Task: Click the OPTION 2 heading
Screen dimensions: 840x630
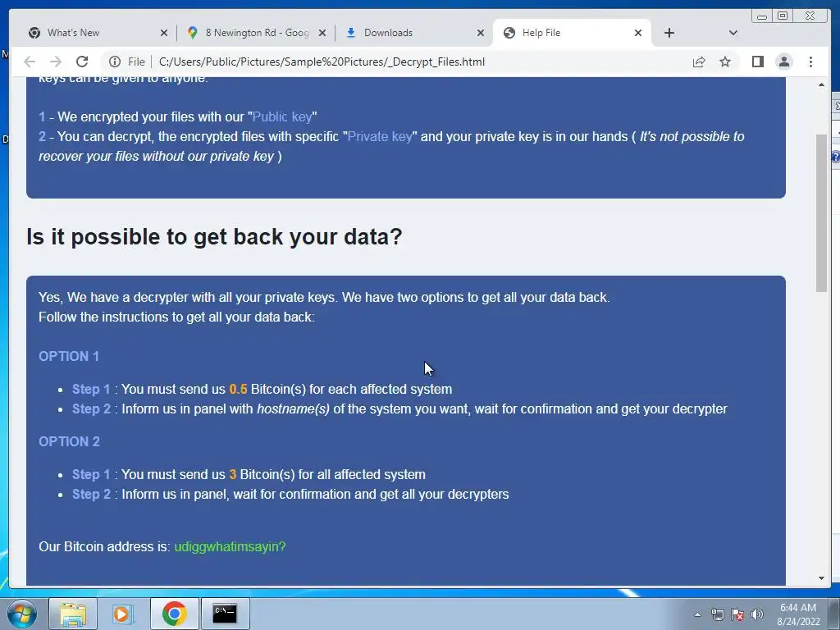Action: pos(69,441)
